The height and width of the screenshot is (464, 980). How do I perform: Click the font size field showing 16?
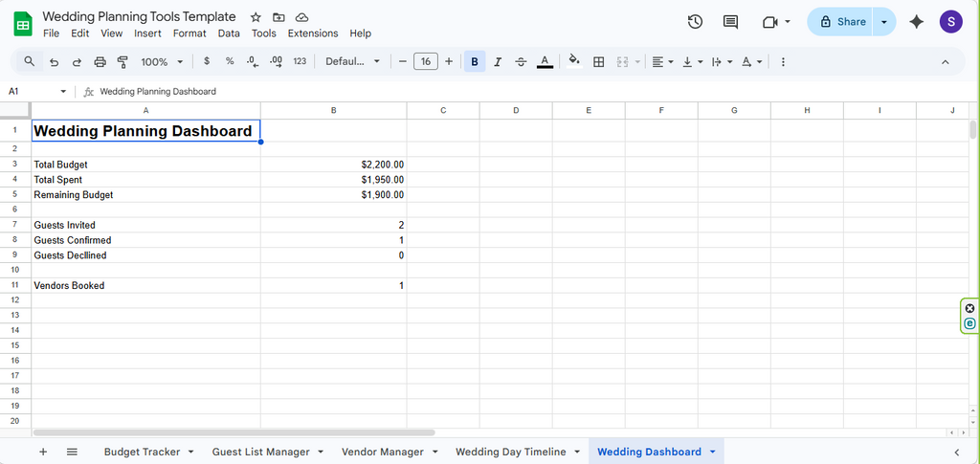[x=426, y=61]
